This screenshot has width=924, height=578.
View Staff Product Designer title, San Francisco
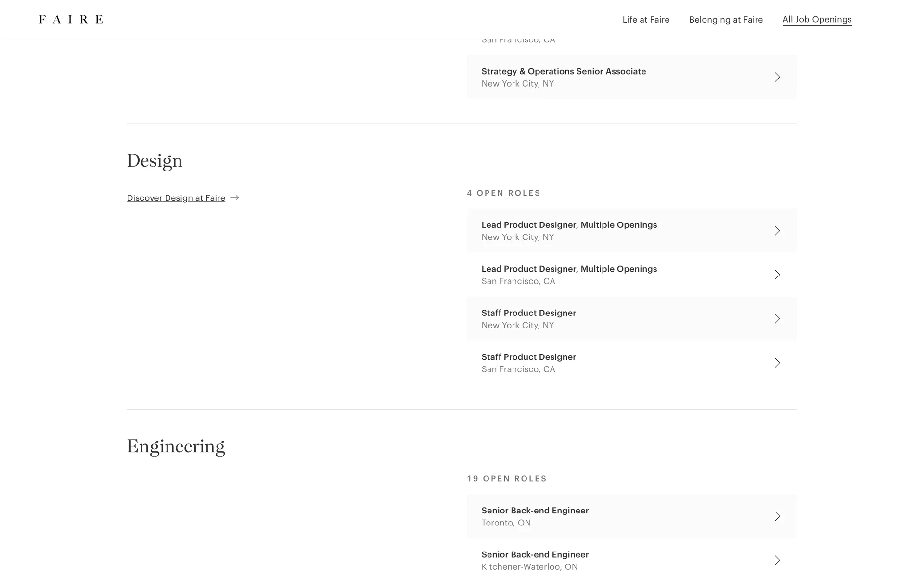528,357
